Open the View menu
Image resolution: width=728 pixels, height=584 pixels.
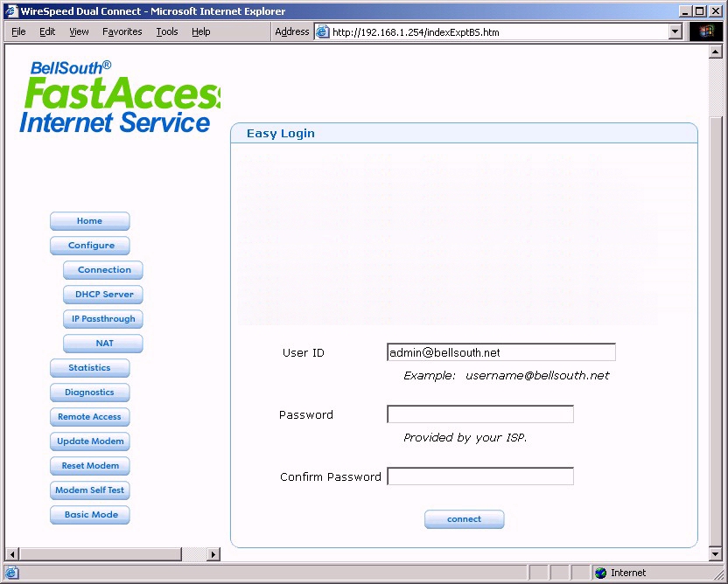(79, 31)
